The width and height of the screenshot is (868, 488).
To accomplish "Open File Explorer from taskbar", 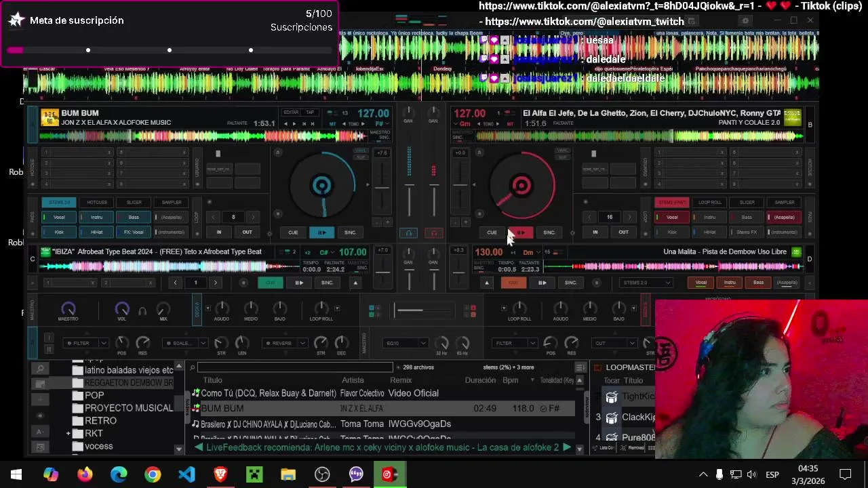I will 288,474.
